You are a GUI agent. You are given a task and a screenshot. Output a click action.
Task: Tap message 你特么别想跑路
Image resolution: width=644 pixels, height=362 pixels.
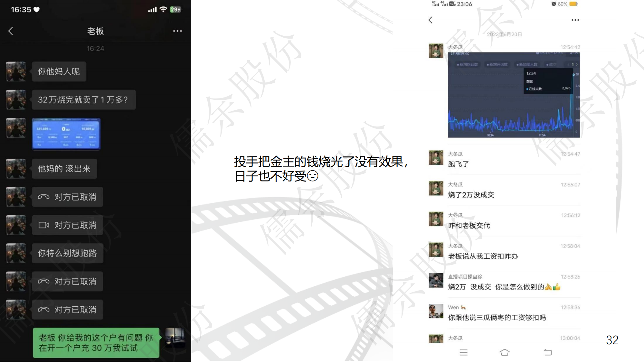[67, 253]
